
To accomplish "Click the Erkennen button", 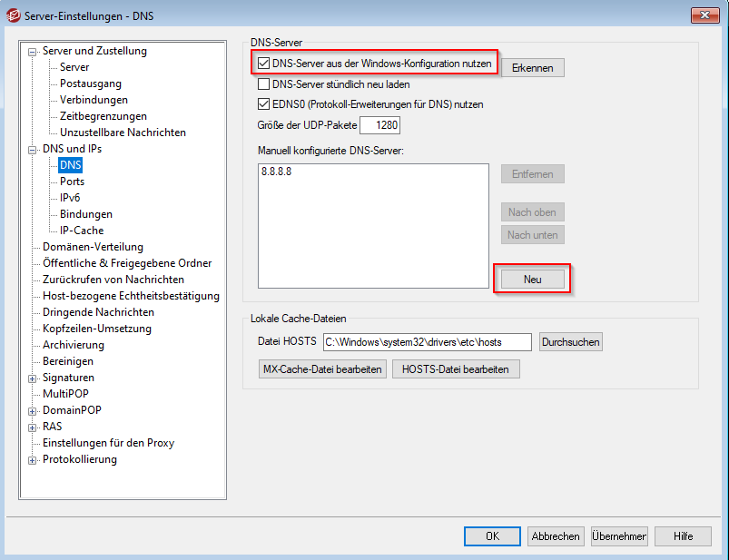I will (532, 68).
